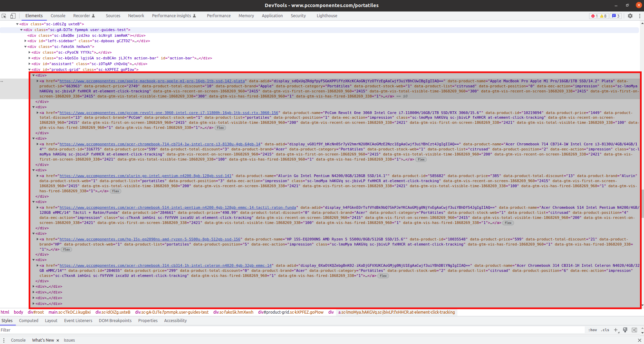Select div#product-grid in the breadcrumb bar
The width and height of the screenshot is (644, 344).
[291, 312]
